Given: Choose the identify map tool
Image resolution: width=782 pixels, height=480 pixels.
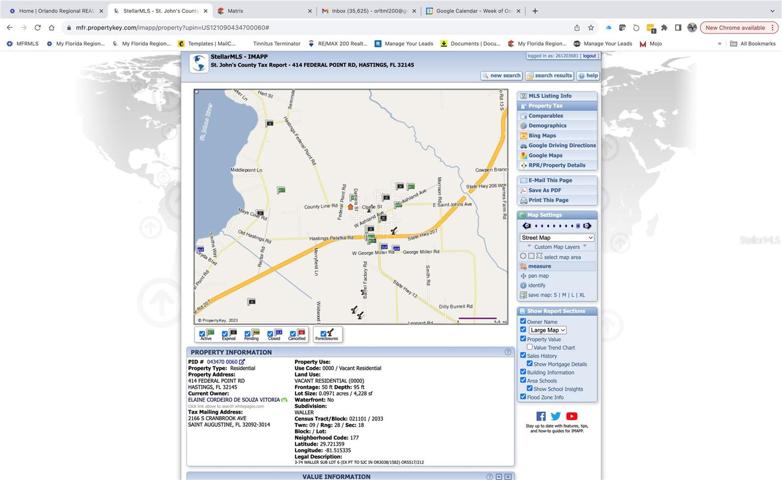Looking at the screenshot, I should [x=536, y=285].
